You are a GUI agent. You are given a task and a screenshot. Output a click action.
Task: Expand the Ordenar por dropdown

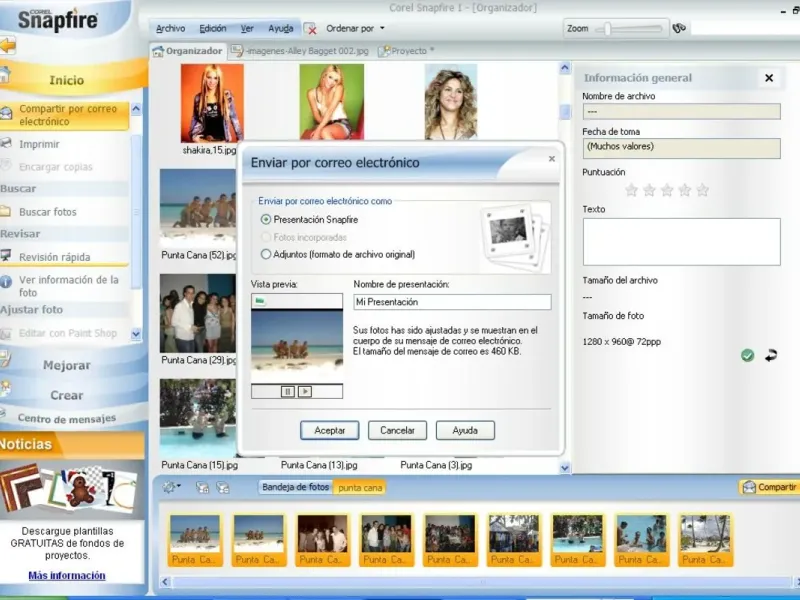[355, 29]
